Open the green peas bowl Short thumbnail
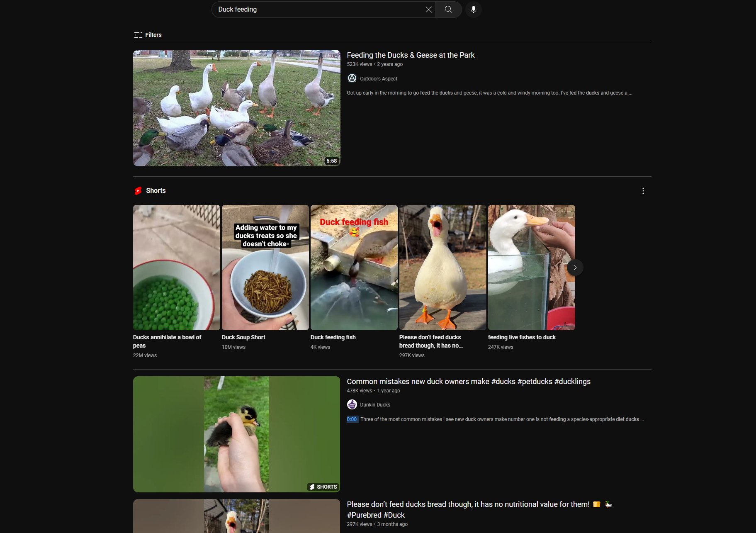 pyautogui.click(x=176, y=268)
